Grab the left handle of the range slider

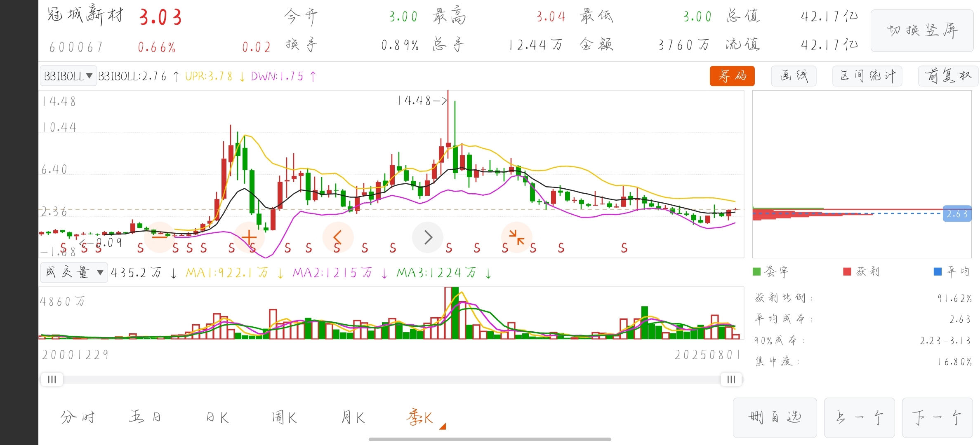click(52, 379)
